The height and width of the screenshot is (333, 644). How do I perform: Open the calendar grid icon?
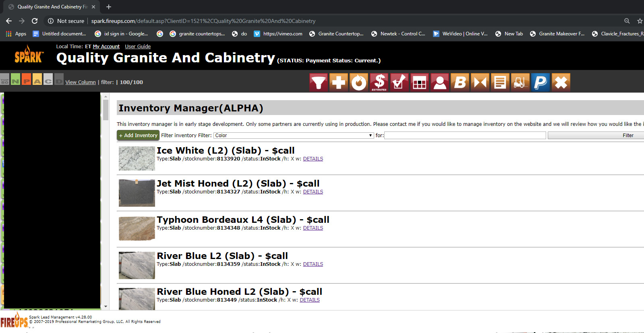pos(419,82)
